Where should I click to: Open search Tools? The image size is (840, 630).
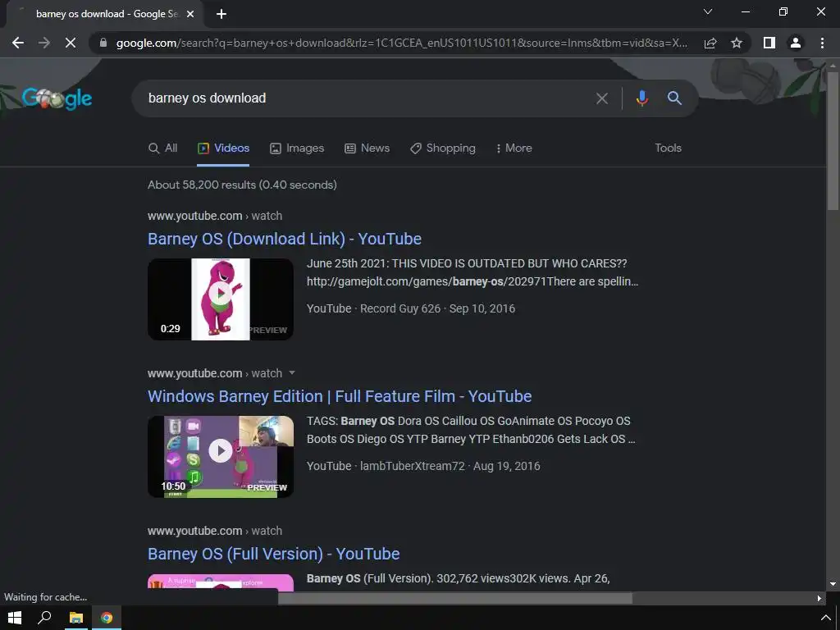coord(668,148)
